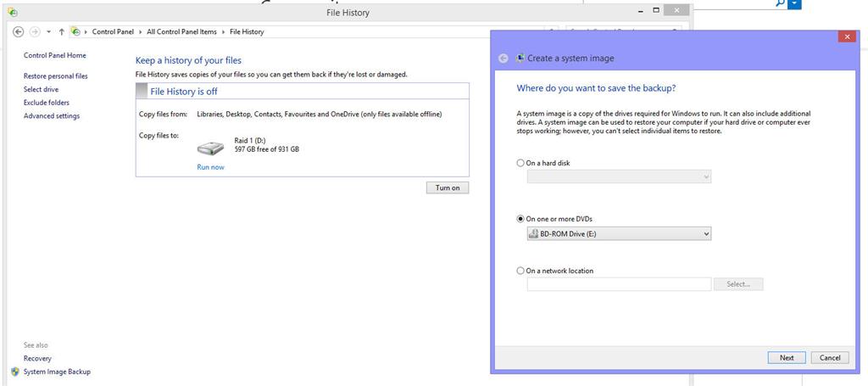Cancel the system image wizard
Screen dimensions: 868x386
tap(830, 358)
